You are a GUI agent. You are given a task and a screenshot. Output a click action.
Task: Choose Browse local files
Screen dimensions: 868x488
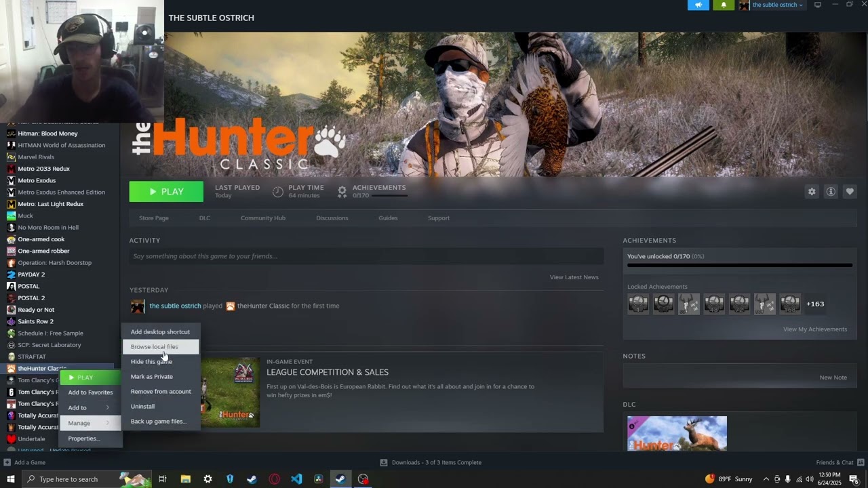click(161, 347)
